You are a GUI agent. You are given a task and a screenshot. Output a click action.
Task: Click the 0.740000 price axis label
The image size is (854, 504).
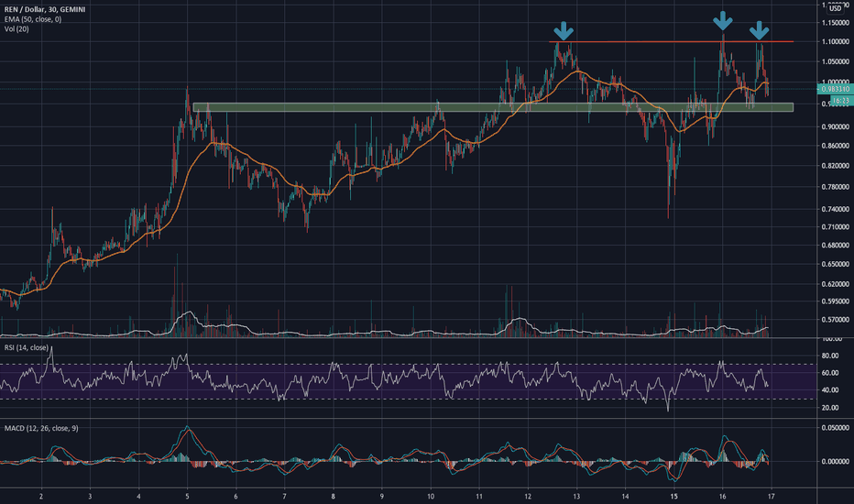click(835, 209)
